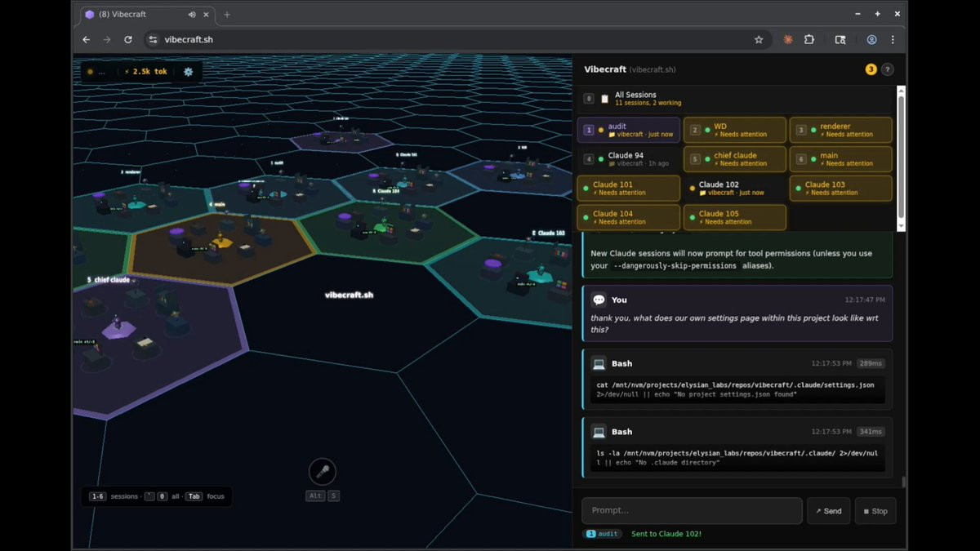The image size is (980, 551).
Task: Click the Stop button
Action: [875, 511]
